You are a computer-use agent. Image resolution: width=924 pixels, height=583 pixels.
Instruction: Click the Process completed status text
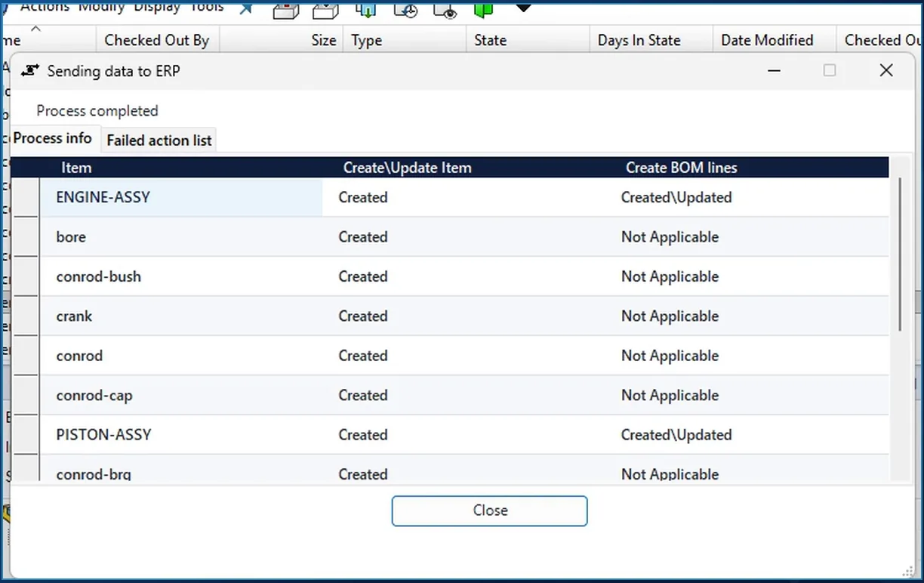coord(97,111)
